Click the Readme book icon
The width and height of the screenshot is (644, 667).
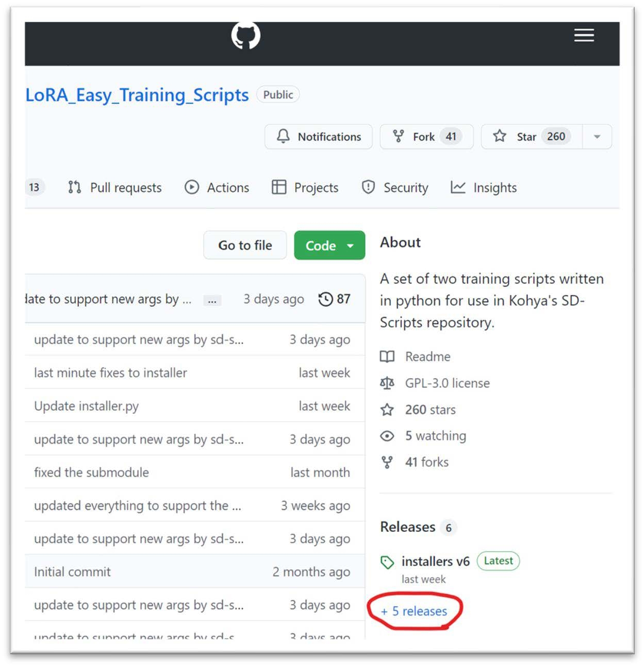(387, 356)
